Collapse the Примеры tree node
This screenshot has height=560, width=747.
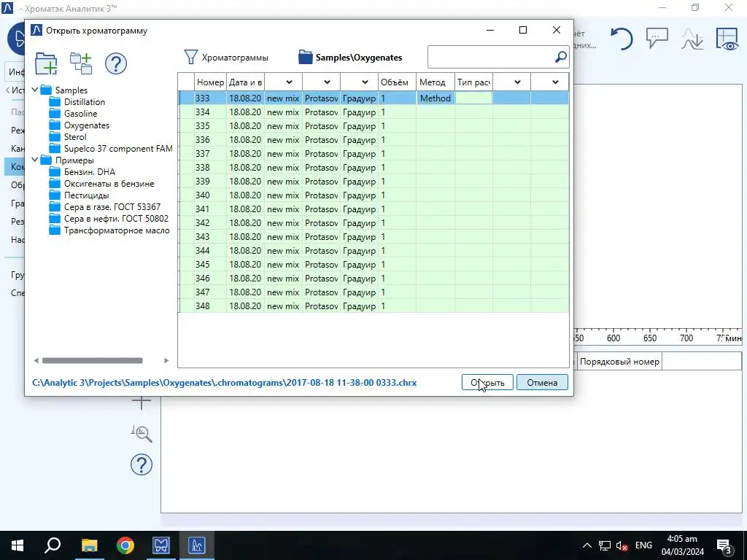35,160
